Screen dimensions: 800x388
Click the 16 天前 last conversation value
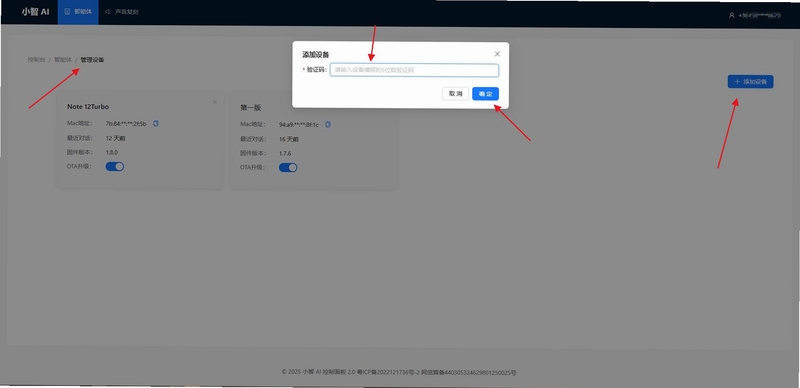coord(289,139)
